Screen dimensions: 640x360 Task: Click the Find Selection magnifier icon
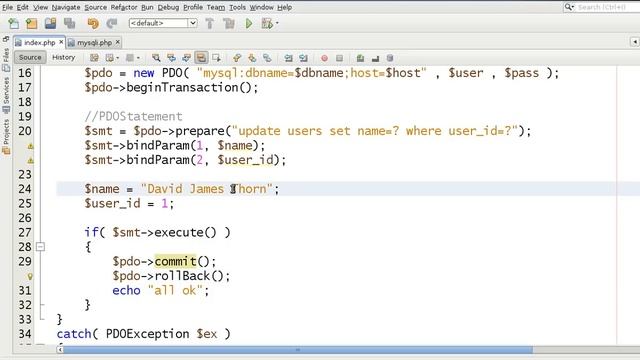point(156,58)
